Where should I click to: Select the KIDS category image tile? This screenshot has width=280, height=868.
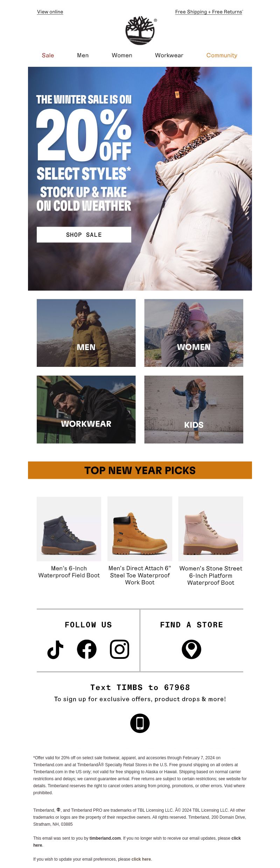point(194,410)
